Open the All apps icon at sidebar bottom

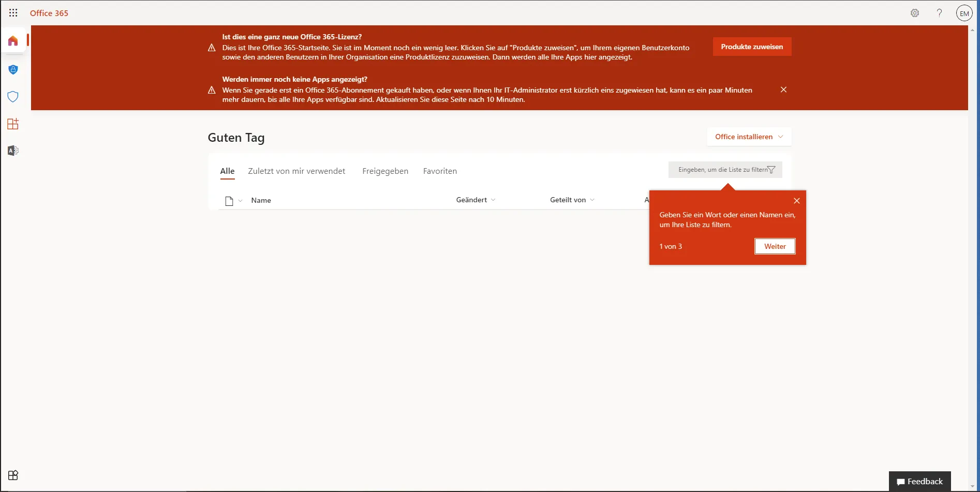13,475
